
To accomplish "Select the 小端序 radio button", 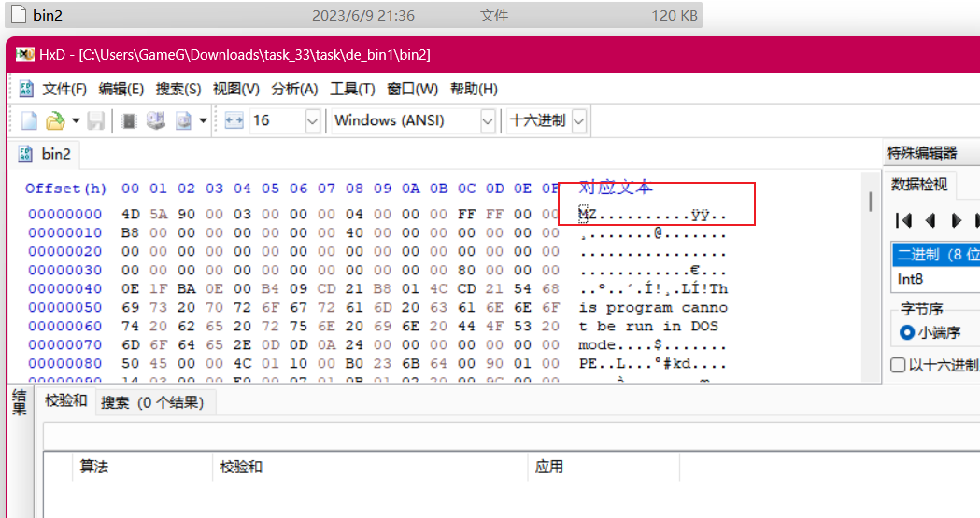I will [907, 332].
